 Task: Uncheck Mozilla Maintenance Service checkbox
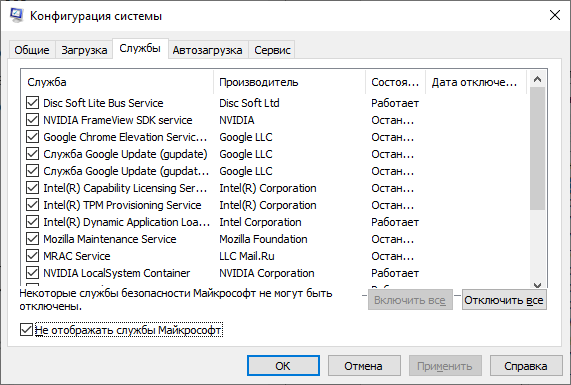click(x=32, y=239)
